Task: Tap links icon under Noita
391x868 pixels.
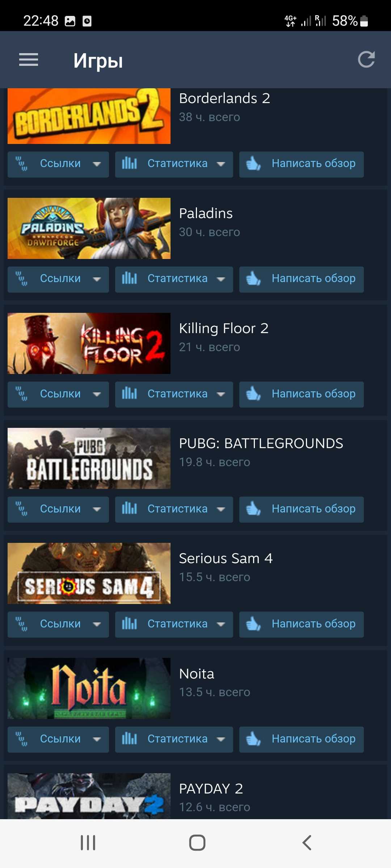Action: 21,739
